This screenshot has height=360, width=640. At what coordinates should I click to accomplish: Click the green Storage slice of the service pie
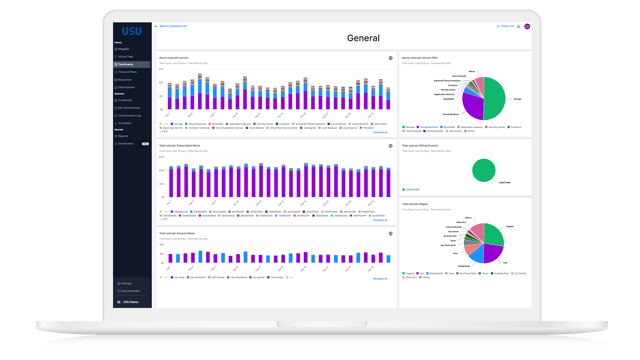tap(495, 98)
